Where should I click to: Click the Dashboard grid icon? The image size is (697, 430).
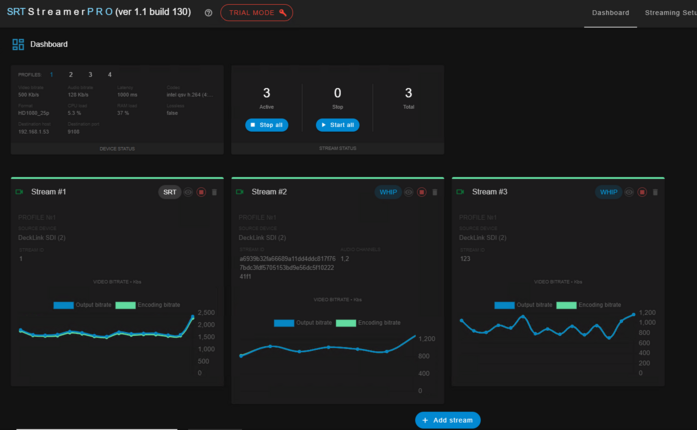[18, 44]
